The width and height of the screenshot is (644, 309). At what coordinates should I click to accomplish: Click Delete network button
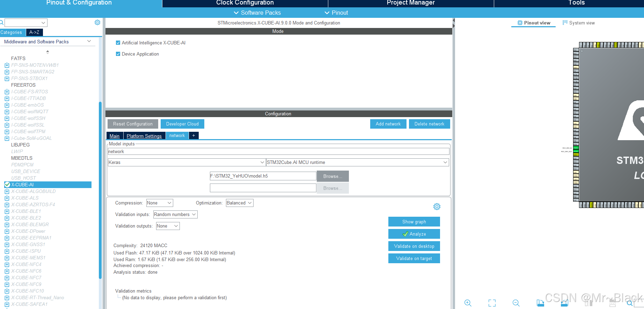pos(429,124)
